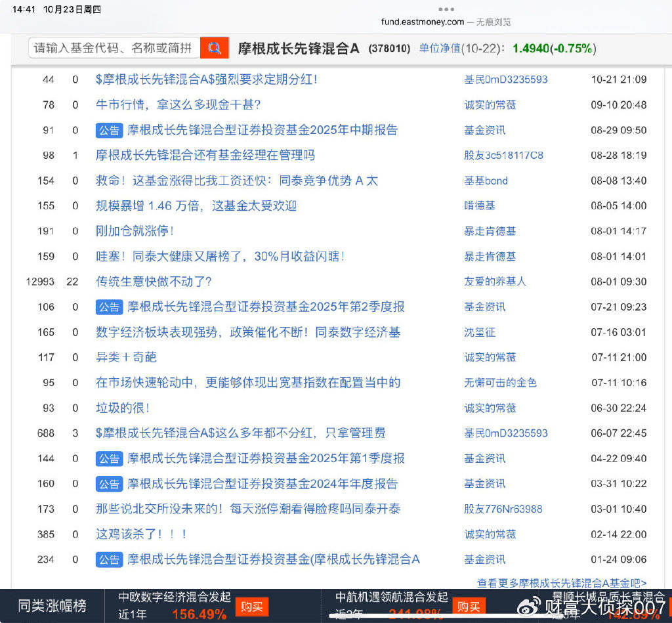The height and width of the screenshot is (623, 672).
Task: Open the post 刚加仓就涨停!
Action: (x=135, y=231)
